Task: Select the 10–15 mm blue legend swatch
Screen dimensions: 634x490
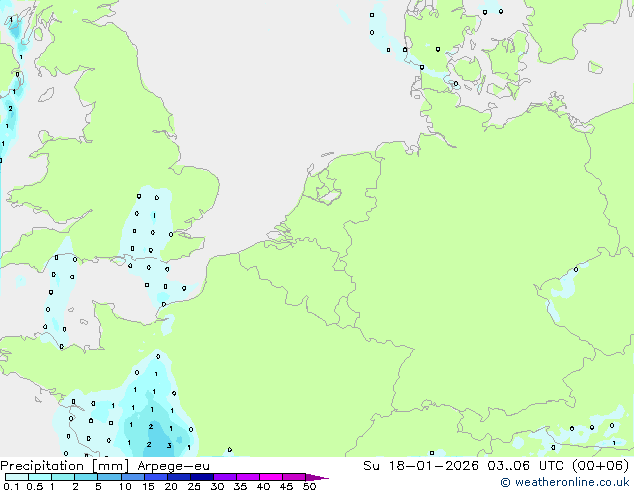Action: click(x=132, y=477)
